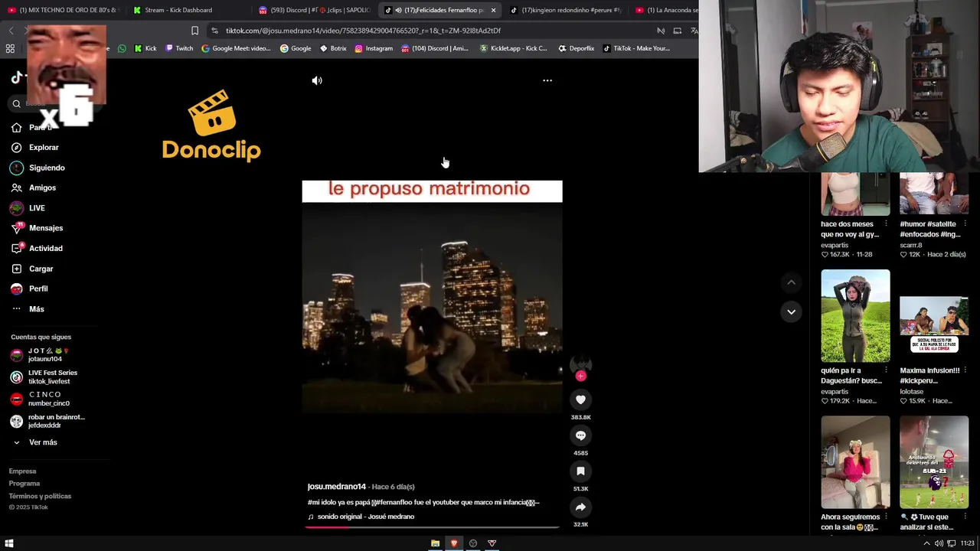Open the Botrix bookmark
980x551 pixels.
pyautogui.click(x=333, y=48)
